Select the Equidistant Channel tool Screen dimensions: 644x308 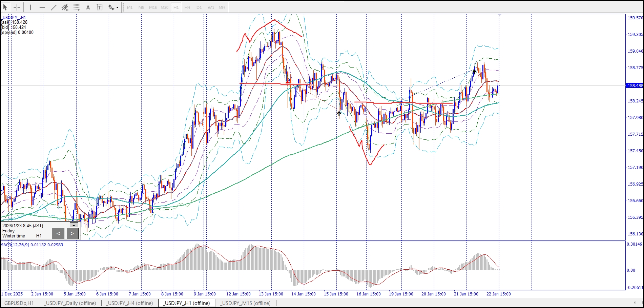[65, 7]
